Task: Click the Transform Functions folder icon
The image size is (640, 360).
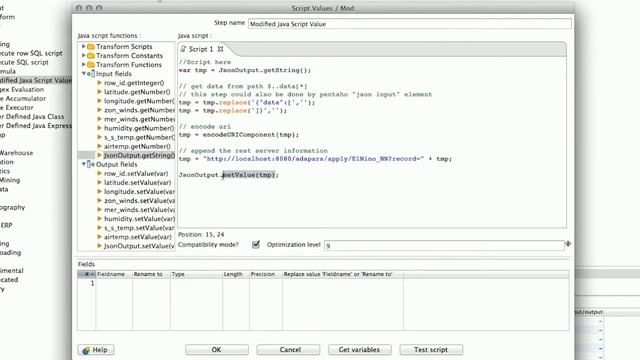Action: point(91,64)
